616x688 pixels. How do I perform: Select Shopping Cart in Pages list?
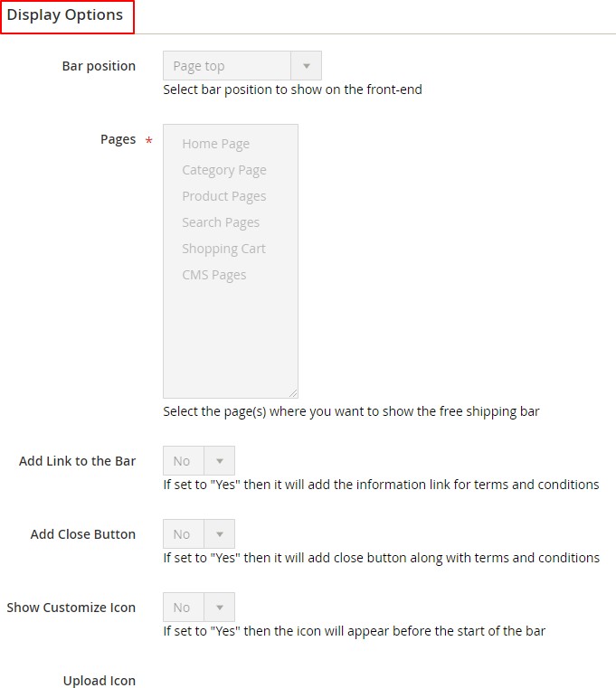pos(223,249)
